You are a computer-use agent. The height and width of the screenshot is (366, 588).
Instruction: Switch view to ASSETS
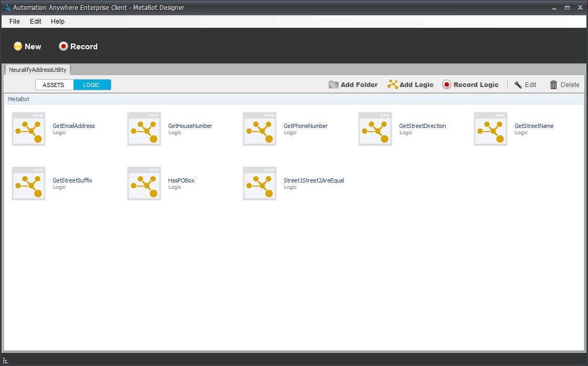(54, 85)
